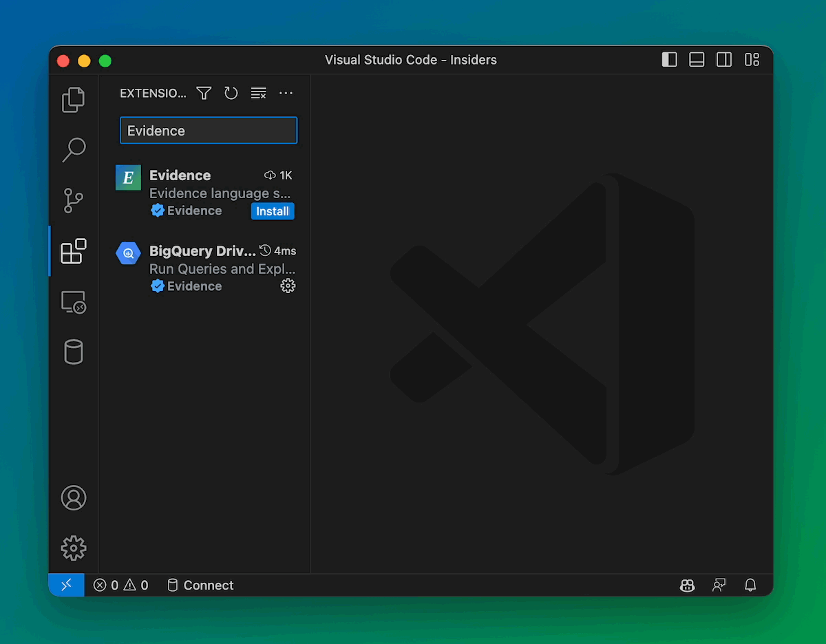
Task: Click the 4ms activation time
Action: click(278, 251)
